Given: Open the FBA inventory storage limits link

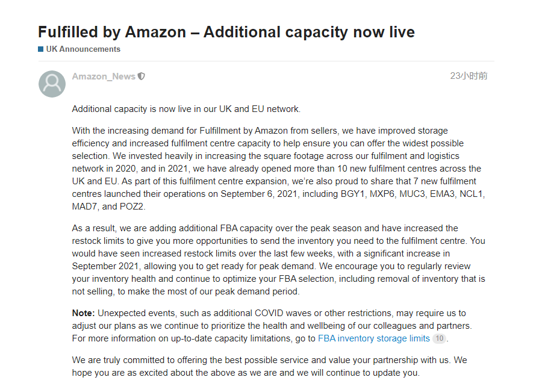Looking at the screenshot, I should (x=374, y=338).
